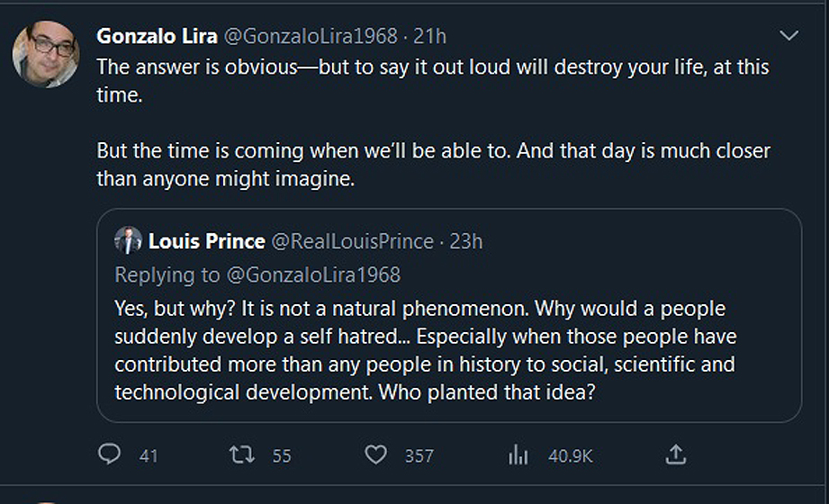The width and height of the screenshot is (829, 504).
Task: Click the share upload icon
Action: (x=675, y=455)
